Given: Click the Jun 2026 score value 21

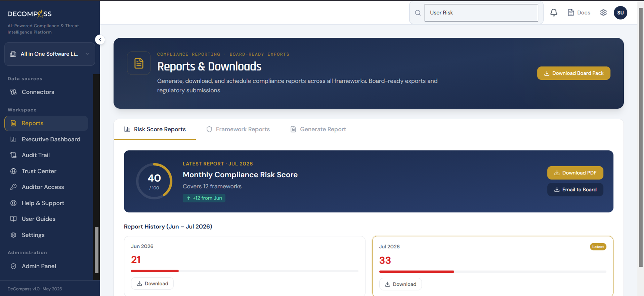Looking at the screenshot, I should click(x=136, y=260).
